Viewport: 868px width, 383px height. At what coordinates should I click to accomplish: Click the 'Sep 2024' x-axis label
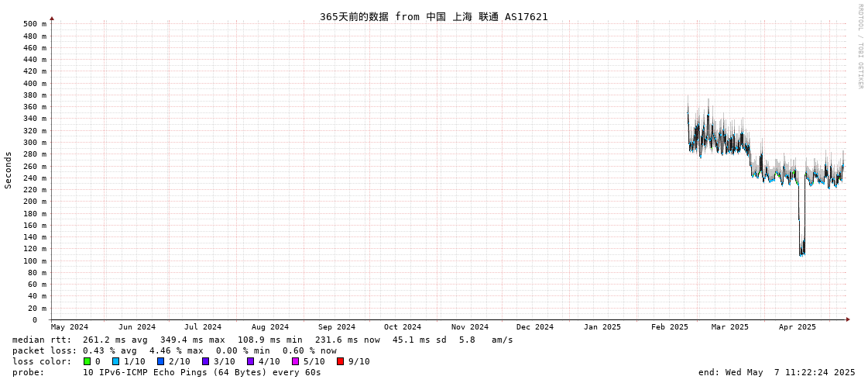(x=337, y=327)
